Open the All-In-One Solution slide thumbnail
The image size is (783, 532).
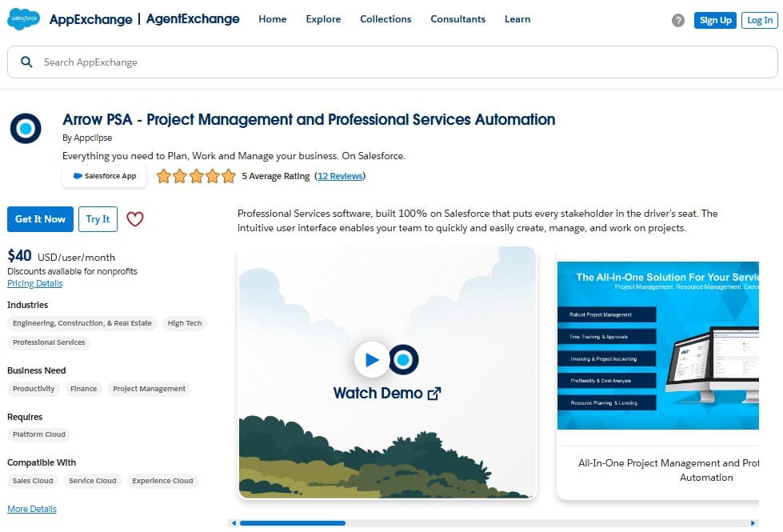tap(658, 345)
